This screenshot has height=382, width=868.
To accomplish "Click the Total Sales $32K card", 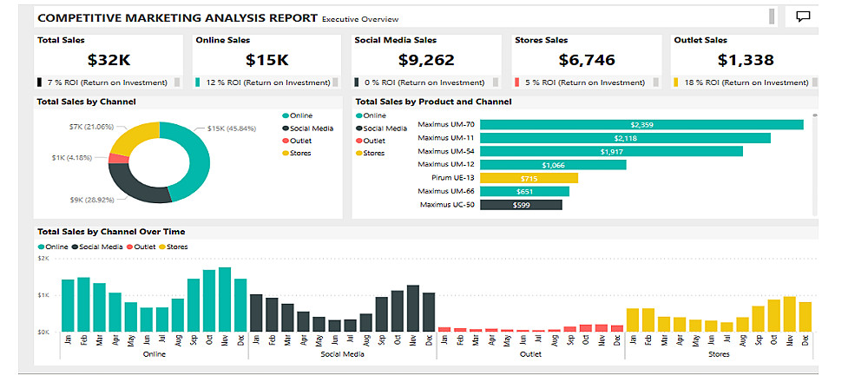I will (x=108, y=62).
